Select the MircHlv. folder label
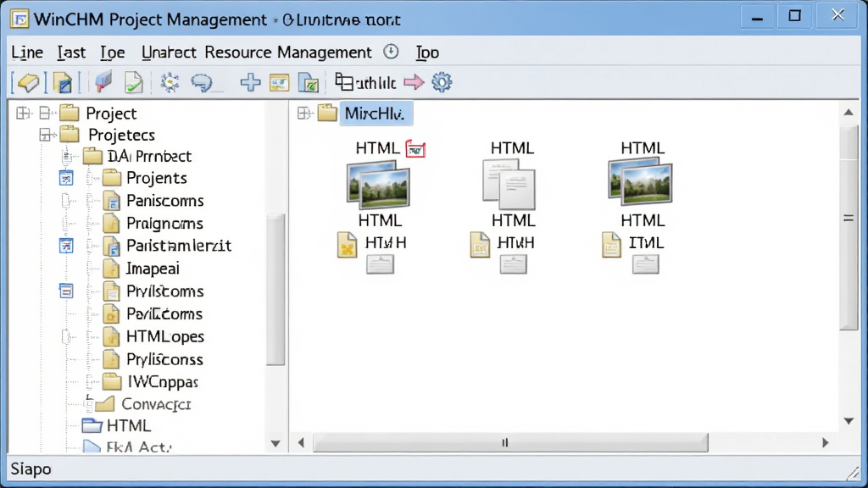Viewport: 868px width, 488px height. coord(375,114)
